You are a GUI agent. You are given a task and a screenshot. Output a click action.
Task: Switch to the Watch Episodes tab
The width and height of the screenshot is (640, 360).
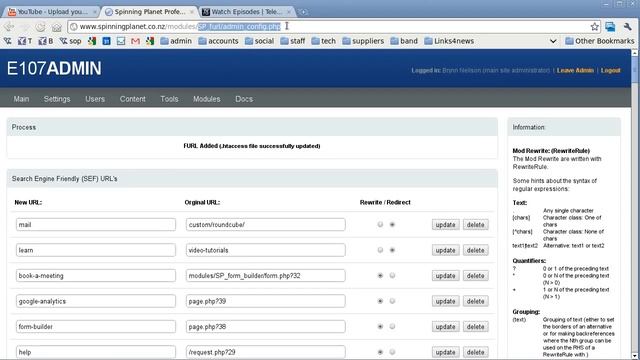point(246,12)
